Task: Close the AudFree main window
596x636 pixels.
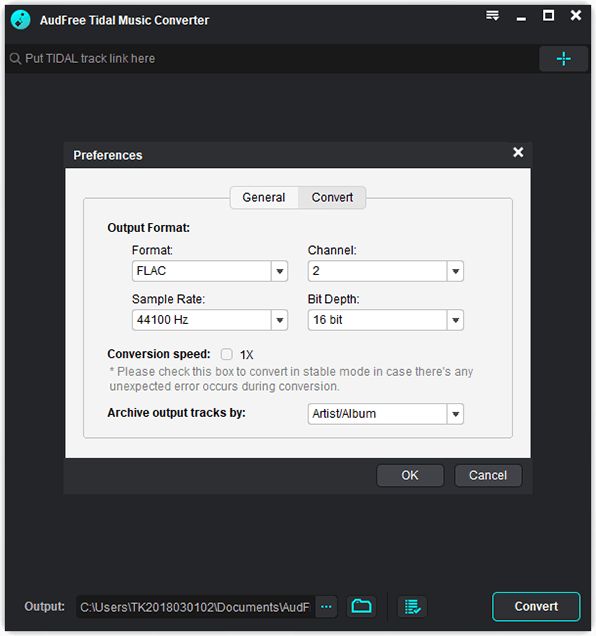Action: click(576, 15)
